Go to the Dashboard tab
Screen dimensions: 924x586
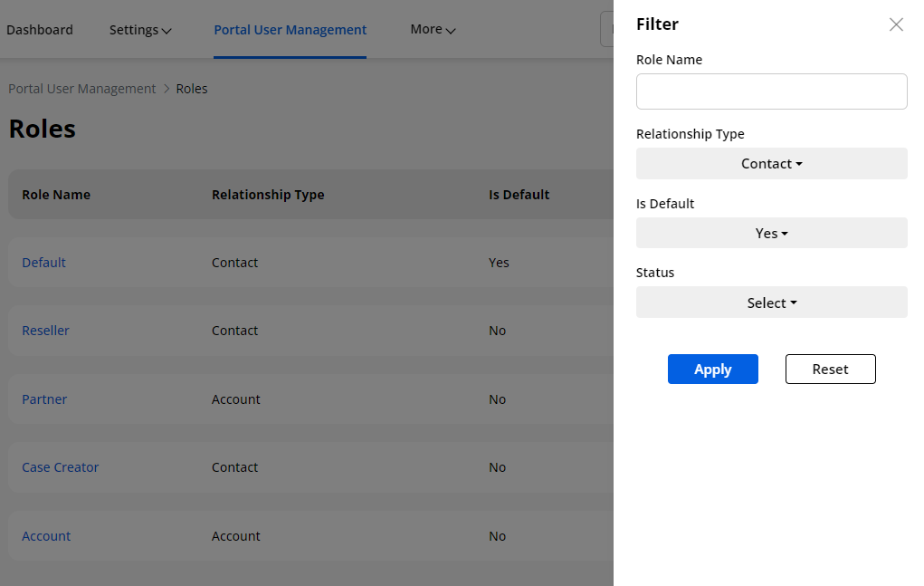(x=40, y=30)
